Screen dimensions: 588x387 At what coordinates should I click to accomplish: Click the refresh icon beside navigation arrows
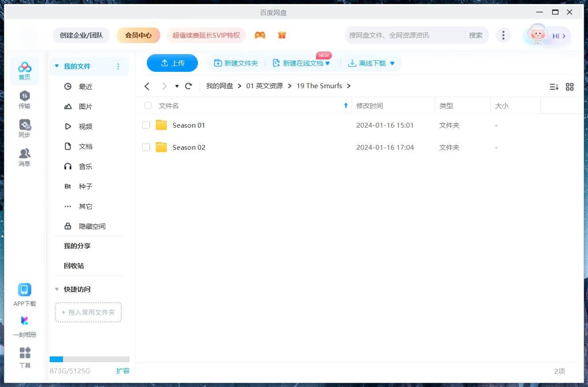[x=189, y=86]
